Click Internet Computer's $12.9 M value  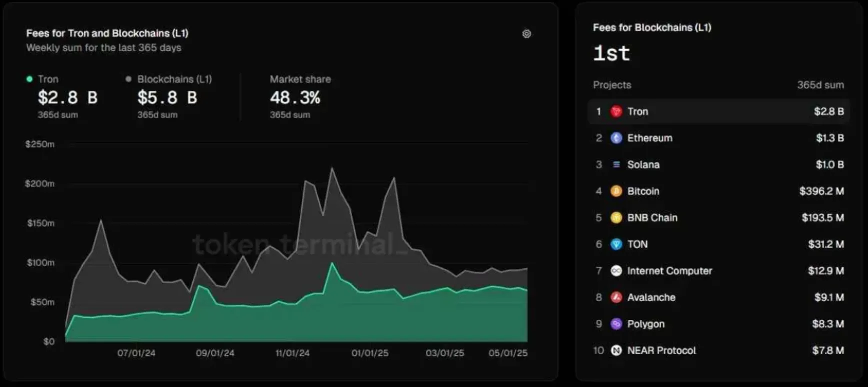pyautogui.click(x=826, y=271)
